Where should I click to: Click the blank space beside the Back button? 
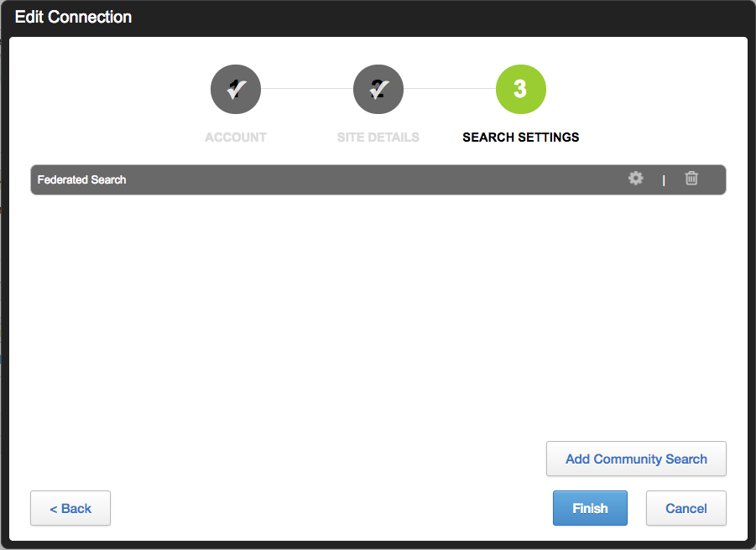click(328, 508)
